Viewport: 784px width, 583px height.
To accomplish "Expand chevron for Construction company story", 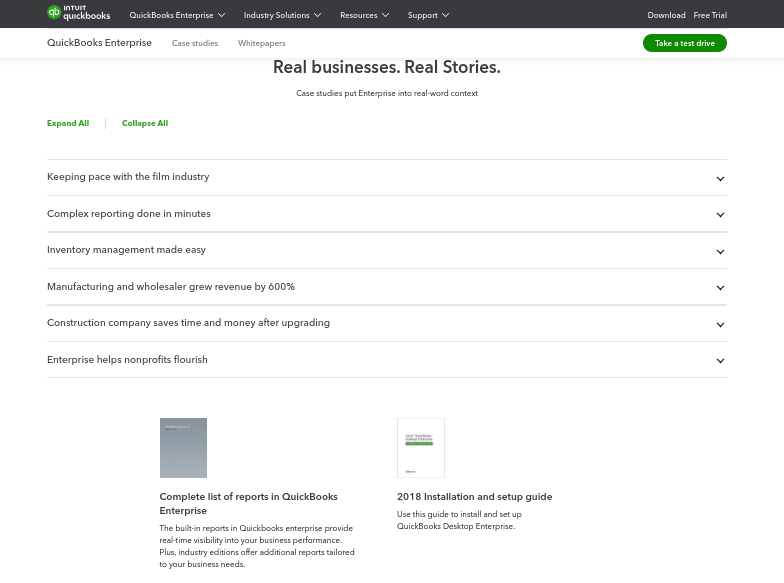I will [720, 324].
